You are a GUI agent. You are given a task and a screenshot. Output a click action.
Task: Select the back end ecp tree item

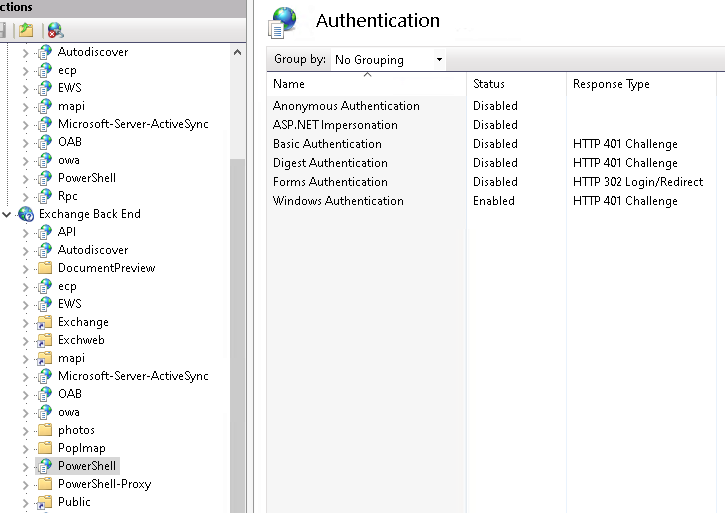(x=67, y=286)
